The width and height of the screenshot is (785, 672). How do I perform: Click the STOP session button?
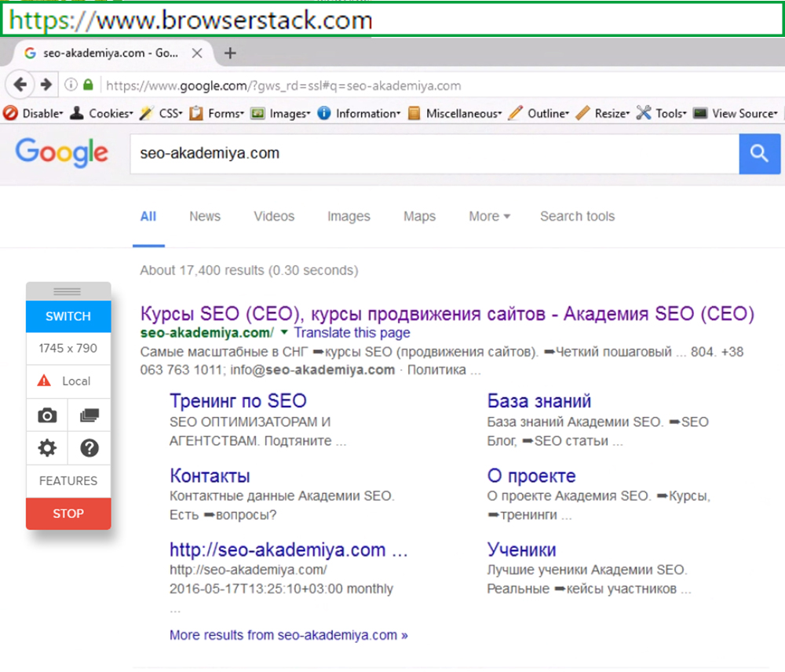coord(68,513)
